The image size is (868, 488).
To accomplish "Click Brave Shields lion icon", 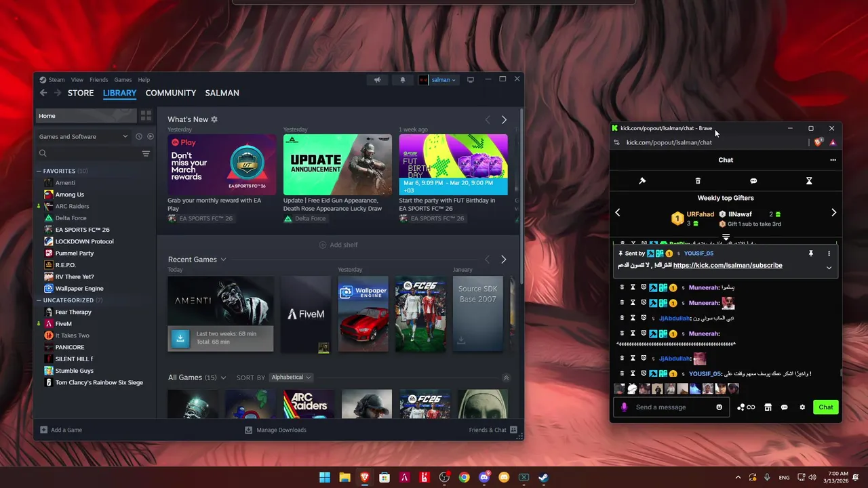I will 818,142.
